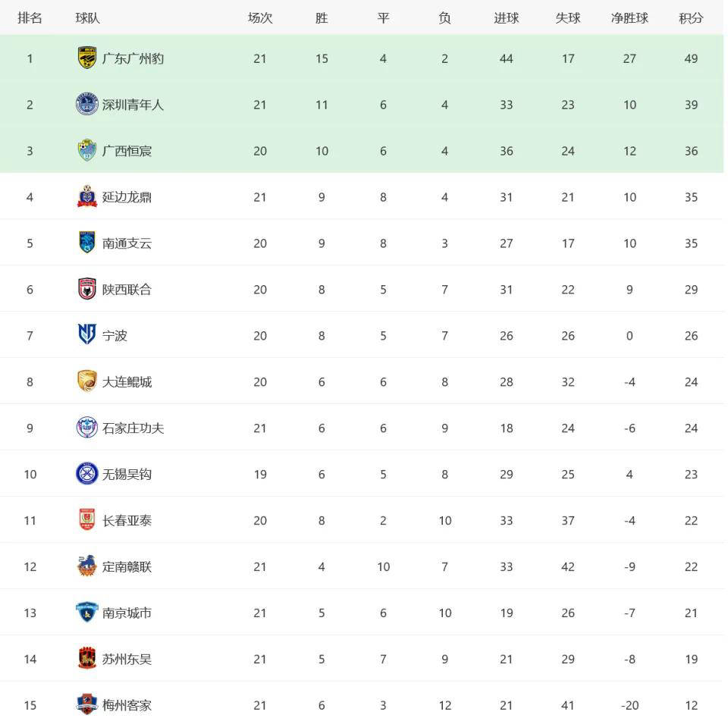Select the rank 1 row points value 49

click(x=691, y=58)
